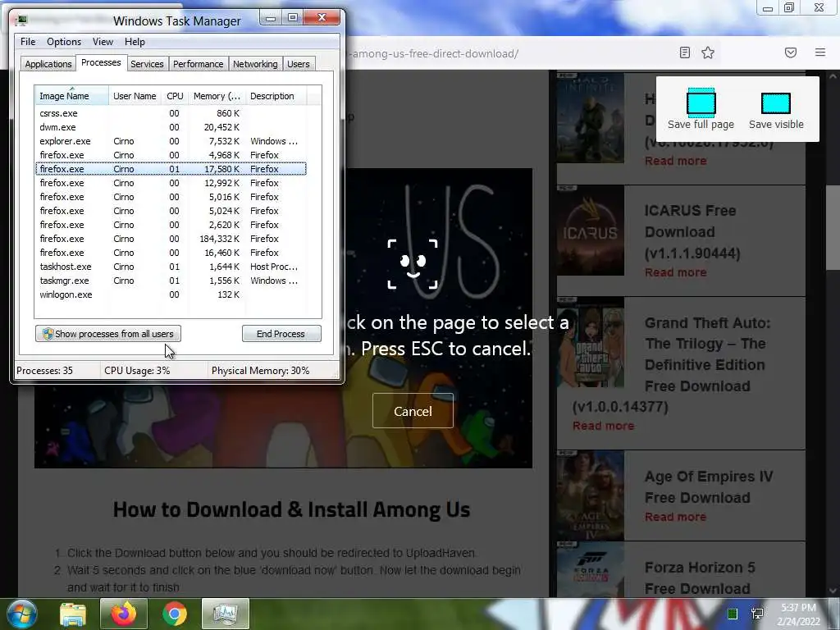Sort processes by Memory column
Screen dimensions: 840x630
tap(217, 96)
